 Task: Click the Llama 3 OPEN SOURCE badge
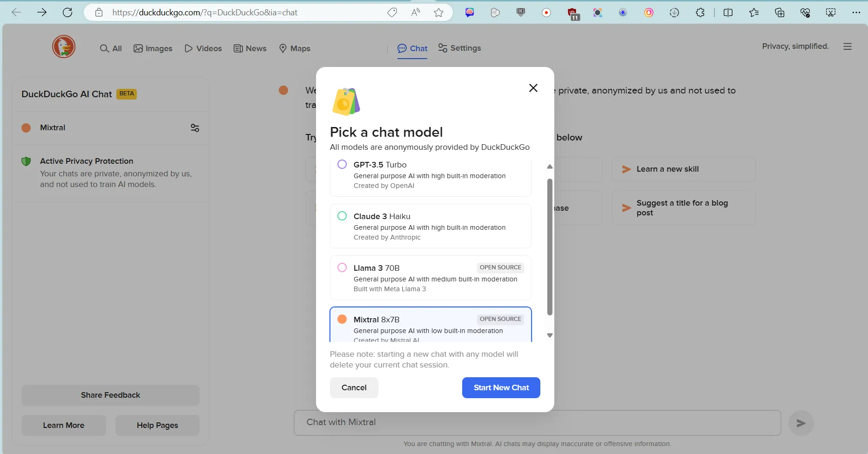click(500, 267)
